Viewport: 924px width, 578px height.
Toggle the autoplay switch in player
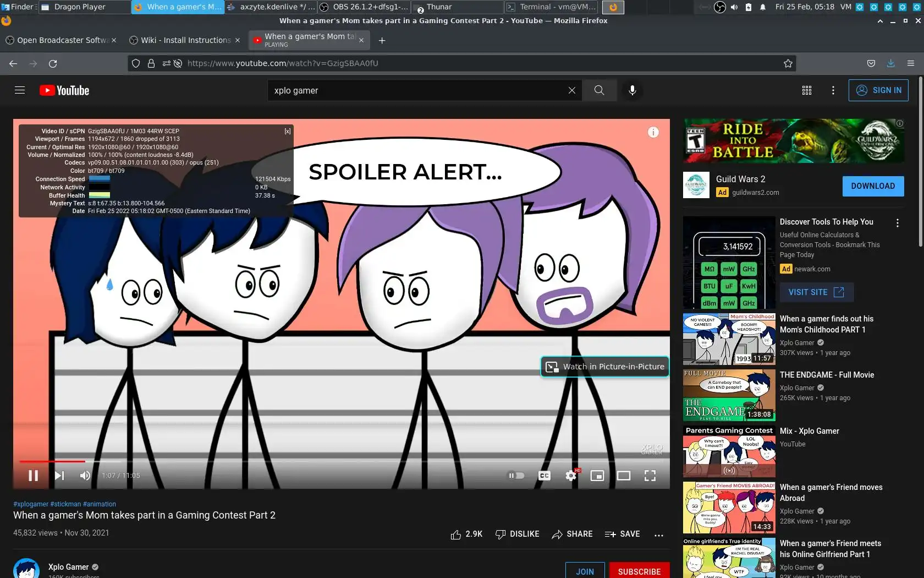(x=516, y=476)
